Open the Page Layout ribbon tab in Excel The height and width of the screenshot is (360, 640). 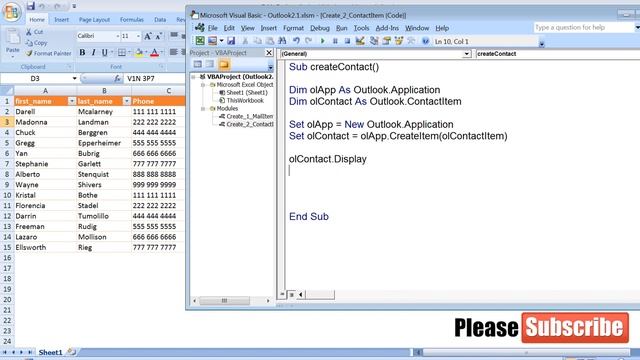[94, 20]
